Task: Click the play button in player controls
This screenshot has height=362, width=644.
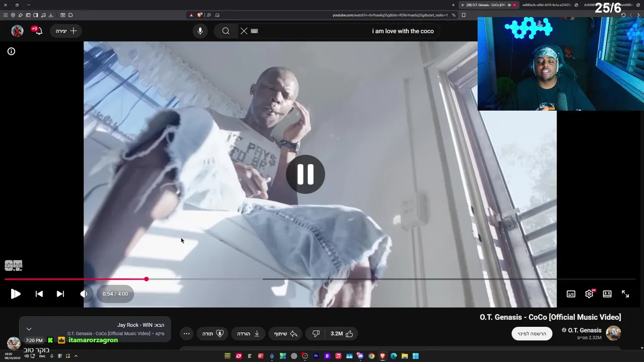Action: 16,294
